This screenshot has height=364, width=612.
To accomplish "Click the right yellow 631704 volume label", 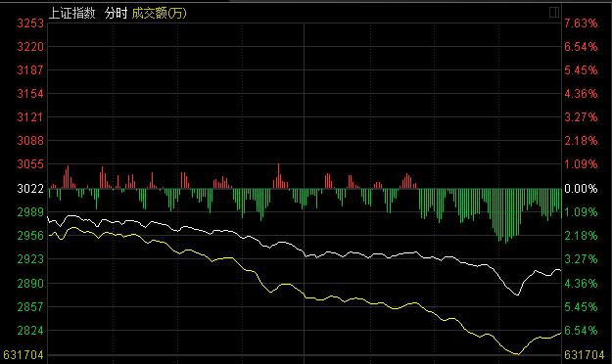I will pos(584,355).
